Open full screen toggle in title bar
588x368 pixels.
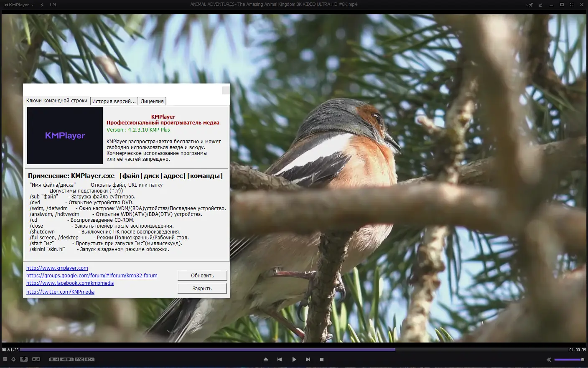571,5
